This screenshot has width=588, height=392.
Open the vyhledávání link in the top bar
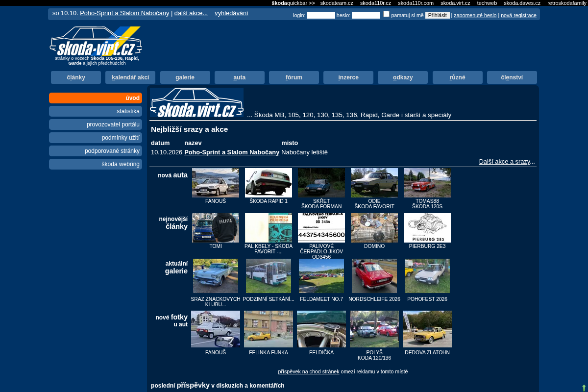[x=231, y=13]
